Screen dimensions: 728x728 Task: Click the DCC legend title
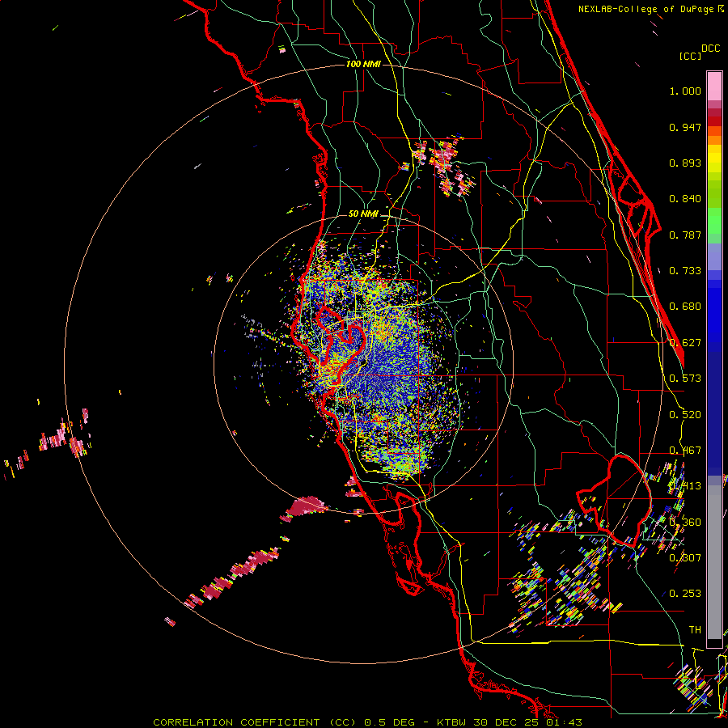coord(710,49)
